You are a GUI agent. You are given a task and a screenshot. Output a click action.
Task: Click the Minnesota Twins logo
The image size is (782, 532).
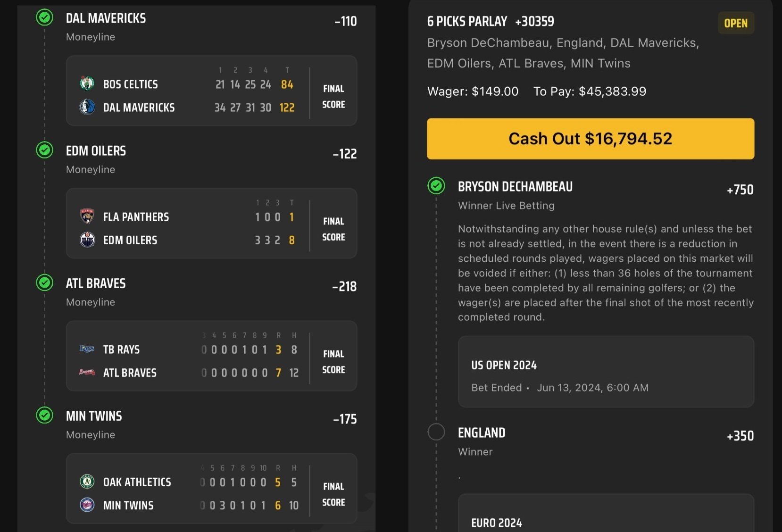pyautogui.click(x=87, y=505)
